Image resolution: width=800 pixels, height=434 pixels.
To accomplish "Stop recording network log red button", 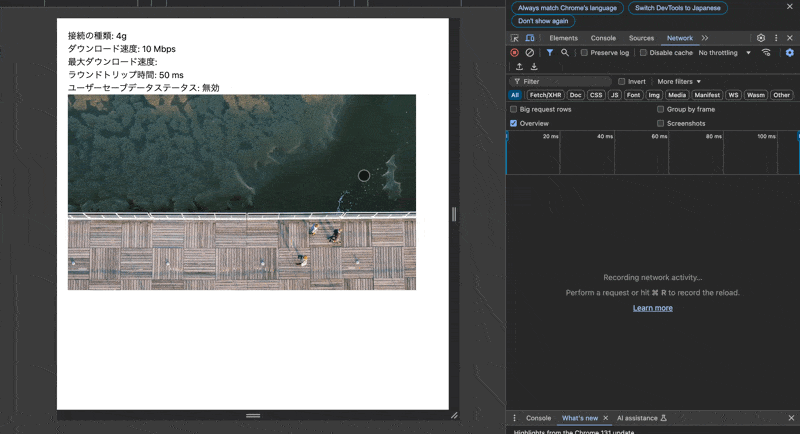I will 514,53.
